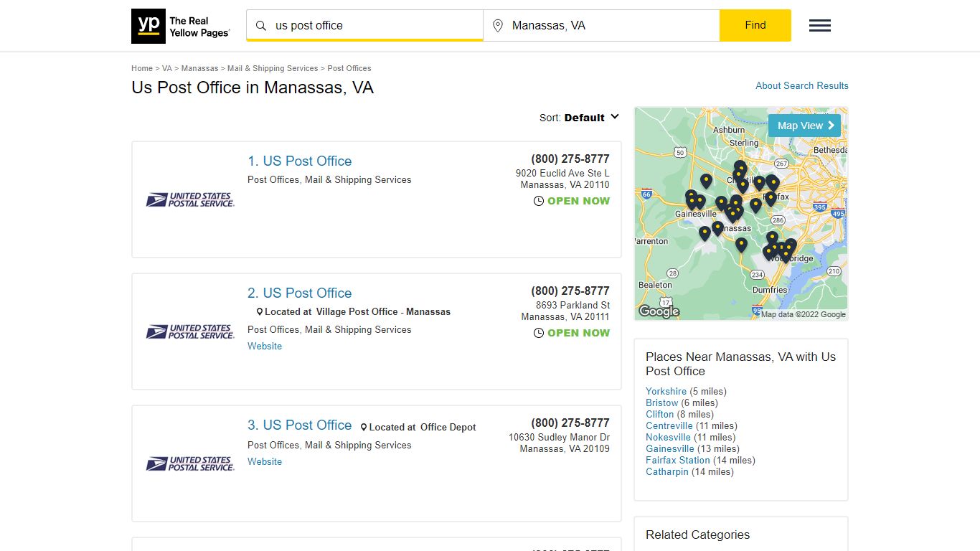Screen dimensions: 980x551
Task: Open Centreville nearby place
Action: pos(669,425)
